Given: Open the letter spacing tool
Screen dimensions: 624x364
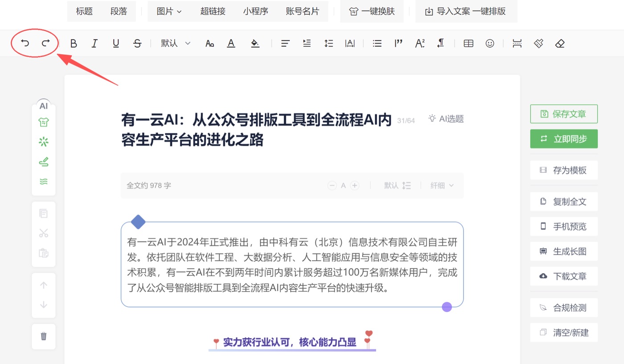Looking at the screenshot, I should (x=350, y=43).
